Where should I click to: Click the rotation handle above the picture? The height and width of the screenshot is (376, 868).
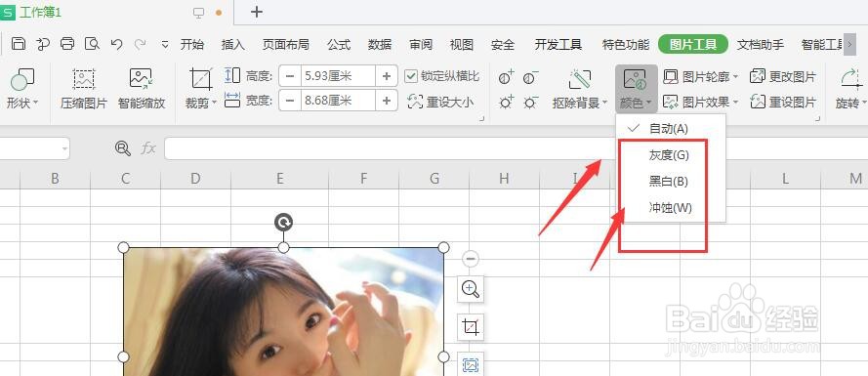(283, 223)
